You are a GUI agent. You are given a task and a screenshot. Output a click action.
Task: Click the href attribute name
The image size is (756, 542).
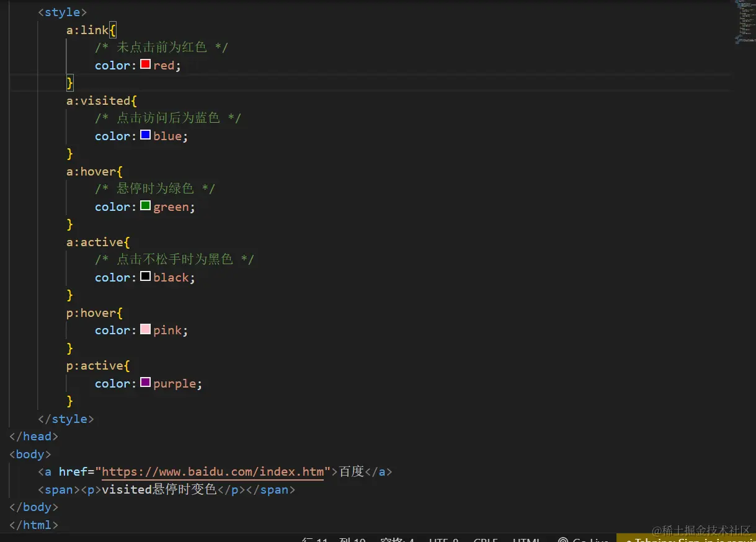pos(73,472)
